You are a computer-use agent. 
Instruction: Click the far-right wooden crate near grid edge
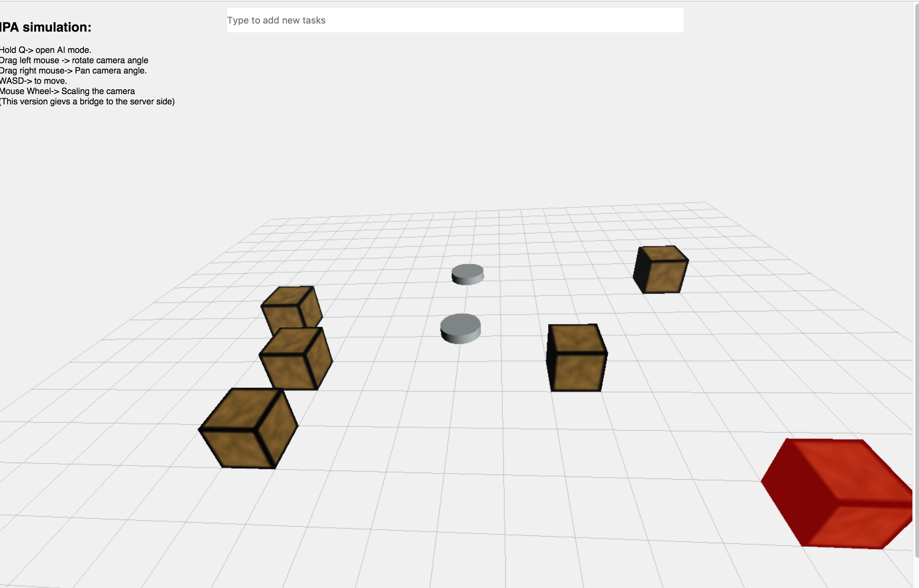661,270
